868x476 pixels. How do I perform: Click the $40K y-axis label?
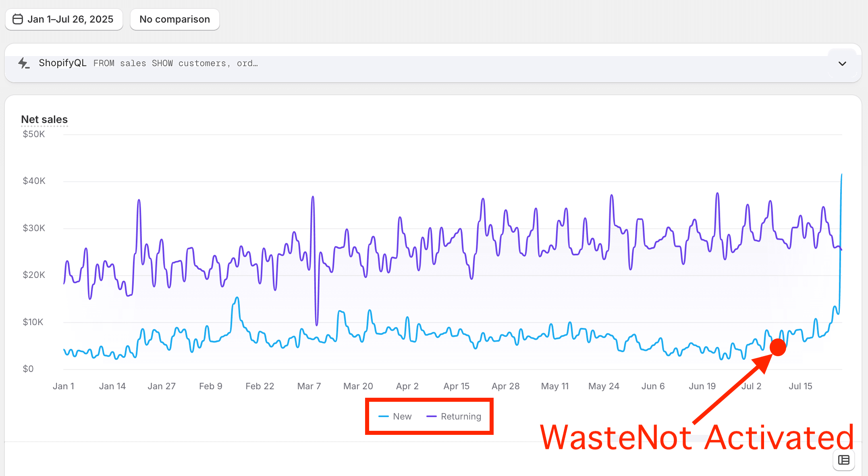click(x=34, y=181)
